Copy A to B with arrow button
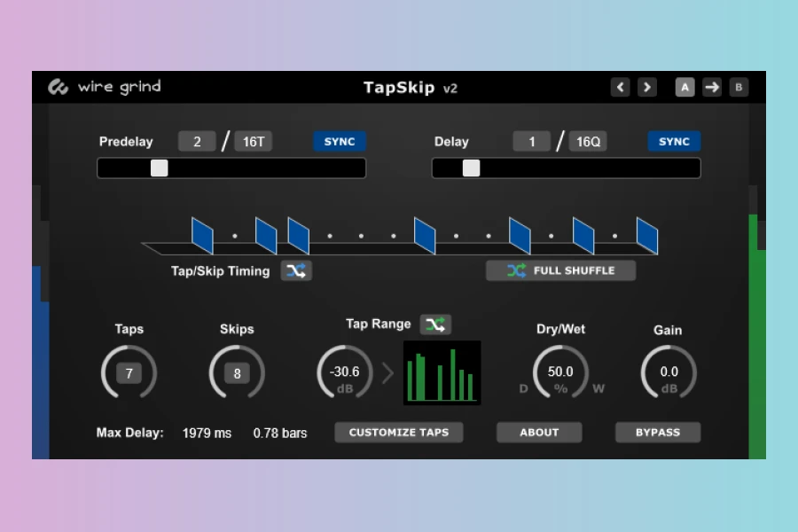798x532 pixels. click(x=711, y=87)
